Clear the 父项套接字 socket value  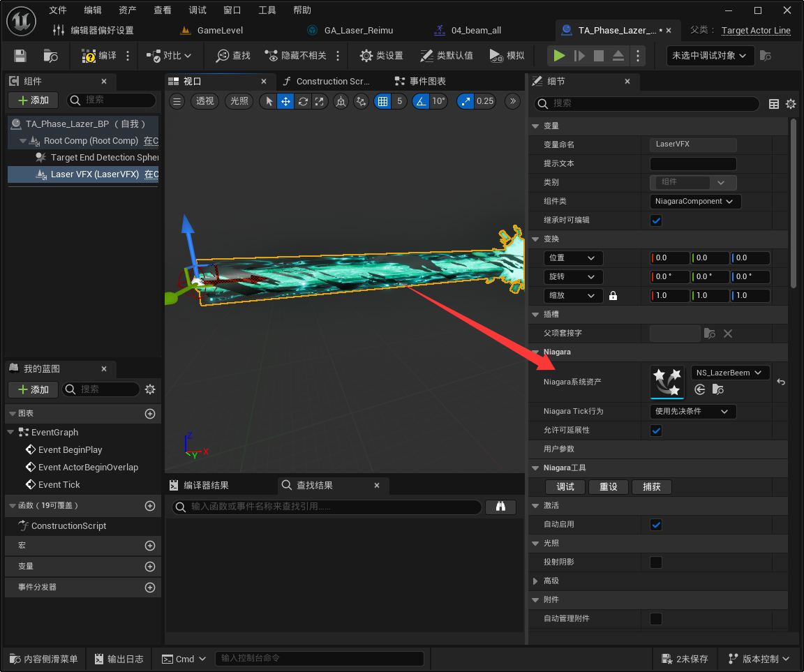click(728, 334)
